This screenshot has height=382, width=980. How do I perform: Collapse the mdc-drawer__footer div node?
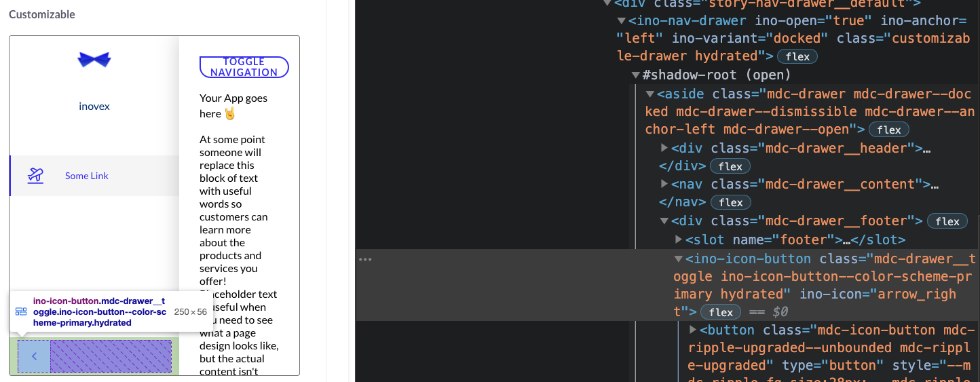coord(664,221)
